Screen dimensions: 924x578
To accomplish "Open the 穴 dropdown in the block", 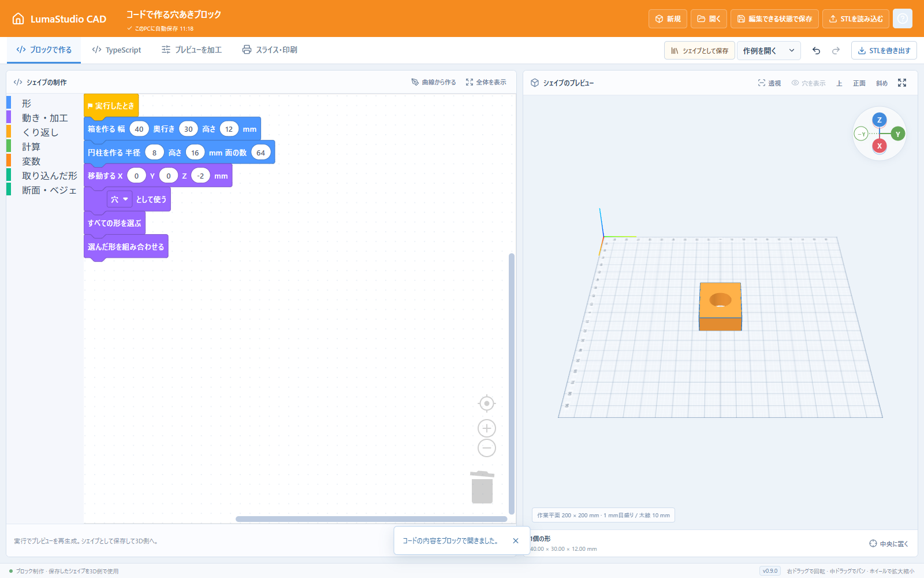I will click(x=120, y=199).
